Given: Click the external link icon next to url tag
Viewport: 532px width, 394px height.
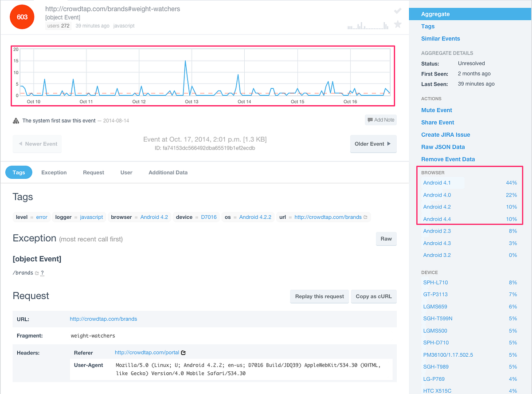Looking at the screenshot, I should point(365,217).
